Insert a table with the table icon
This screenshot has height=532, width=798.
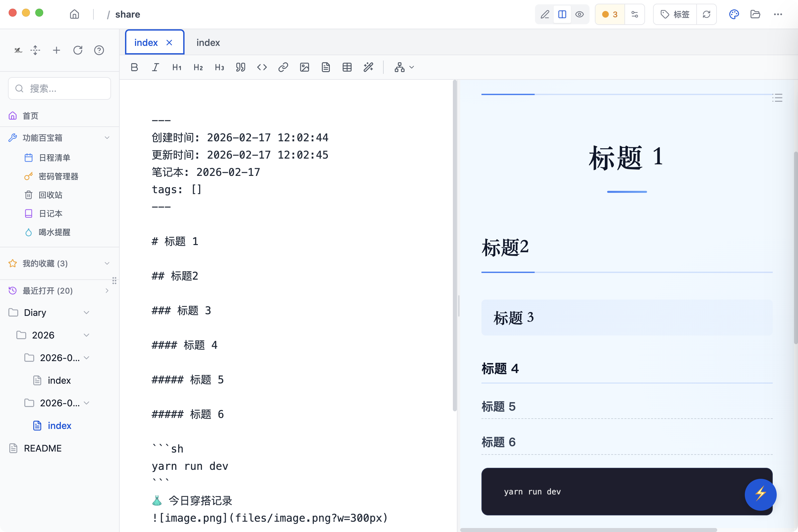pos(347,67)
